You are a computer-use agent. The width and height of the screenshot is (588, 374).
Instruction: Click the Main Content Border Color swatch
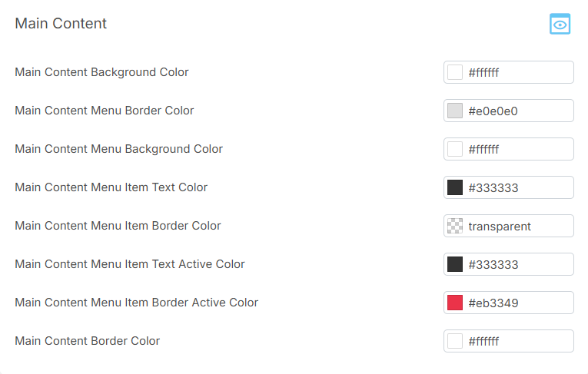455,341
